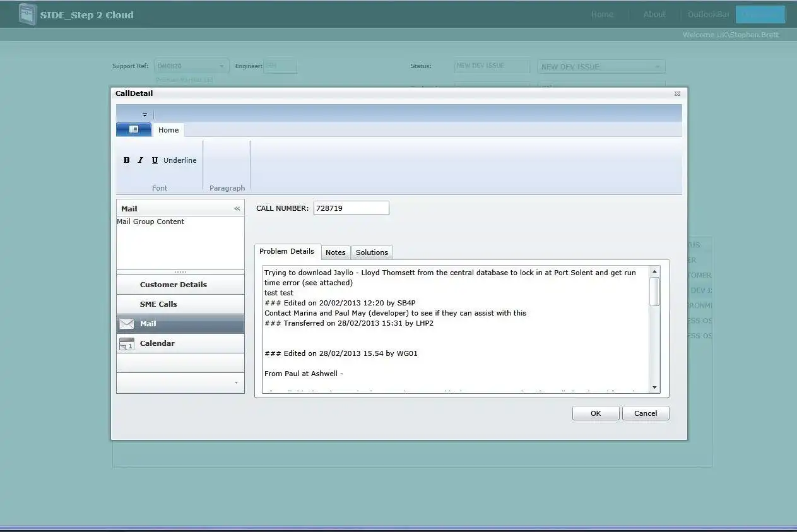797x532 pixels.
Task: Click the splitter grip below the Mail Group Content
Action: [180, 272]
